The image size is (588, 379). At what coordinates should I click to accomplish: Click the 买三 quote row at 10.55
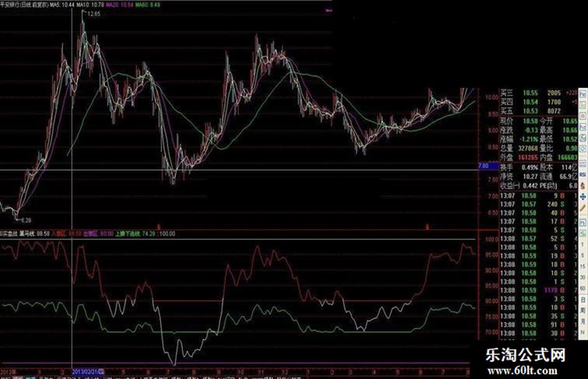538,93
